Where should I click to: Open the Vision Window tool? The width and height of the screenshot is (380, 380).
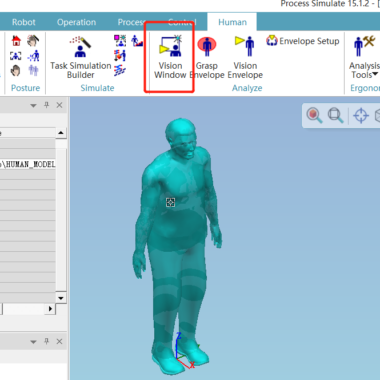170,58
